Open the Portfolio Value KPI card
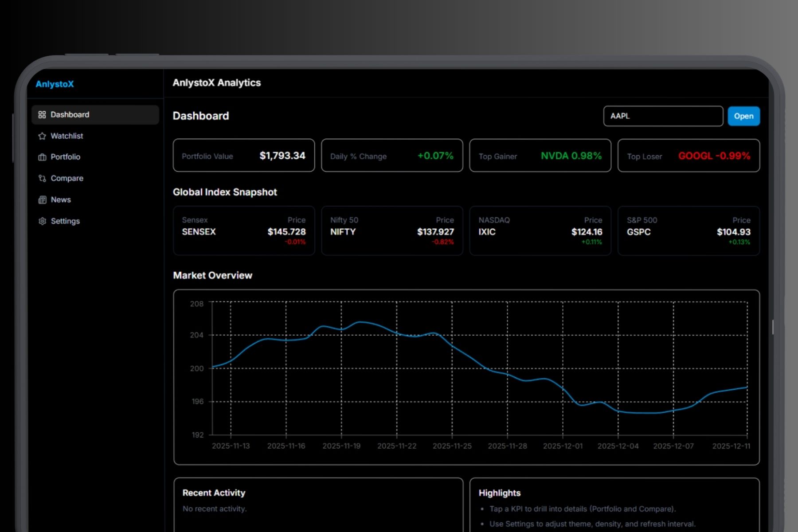 click(243, 156)
